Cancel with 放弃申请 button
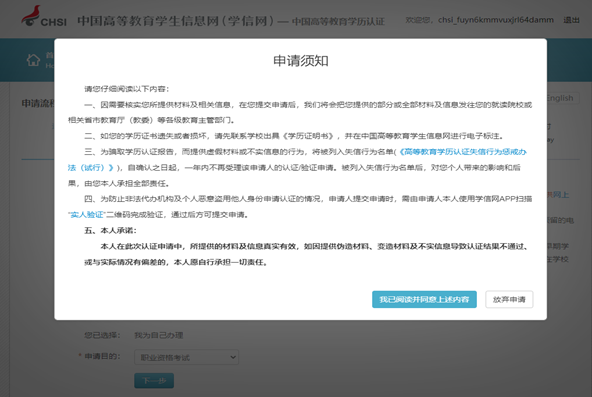The width and height of the screenshot is (592, 397). click(509, 299)
